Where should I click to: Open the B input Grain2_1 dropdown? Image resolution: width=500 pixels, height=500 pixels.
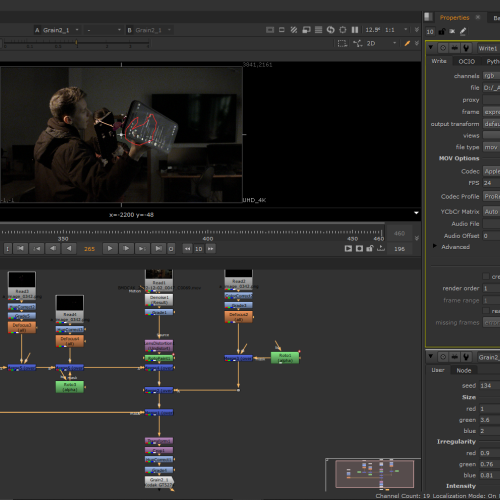(149, 30)
